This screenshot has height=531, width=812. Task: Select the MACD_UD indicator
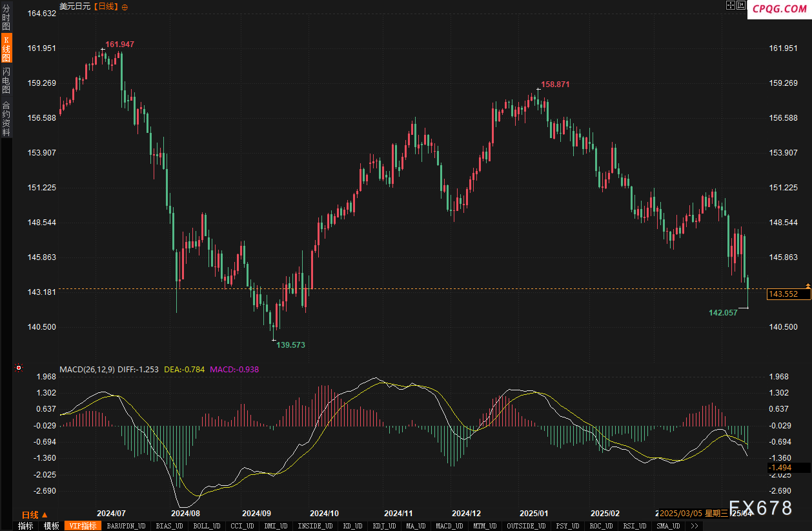click(x=449, y=526)
